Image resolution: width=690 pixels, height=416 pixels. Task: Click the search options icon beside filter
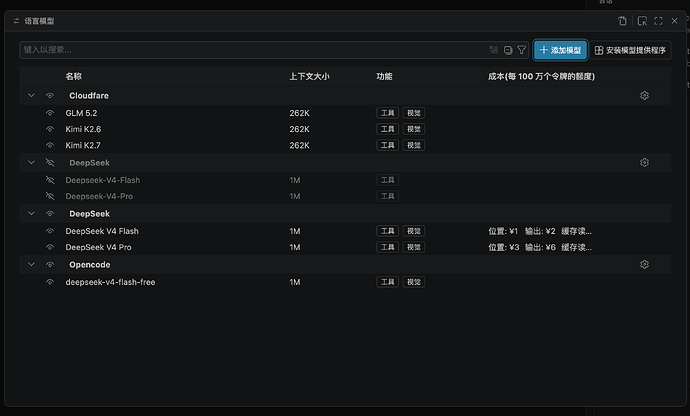pyautogui.click(x=508, y=50)
